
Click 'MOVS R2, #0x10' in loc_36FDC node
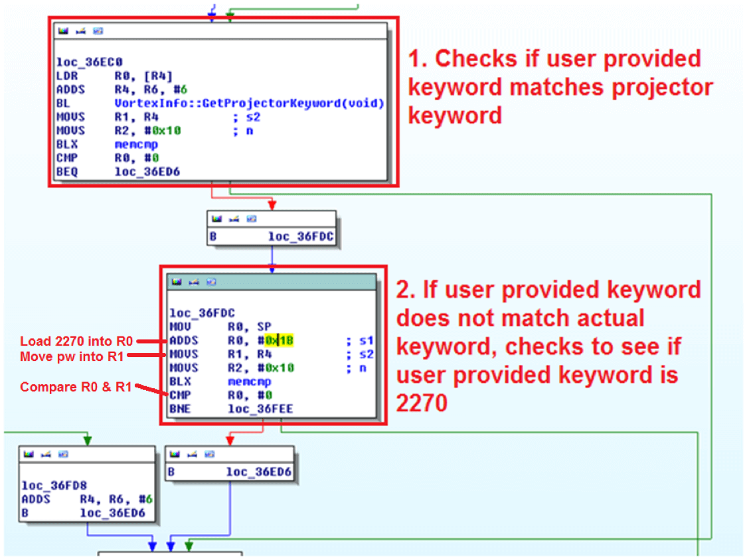pos(232,368)
